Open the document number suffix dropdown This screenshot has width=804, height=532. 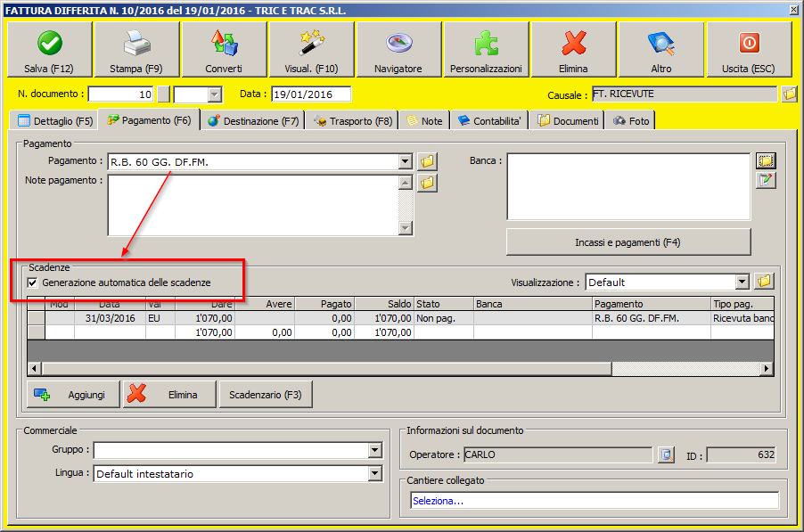[215, 94]
